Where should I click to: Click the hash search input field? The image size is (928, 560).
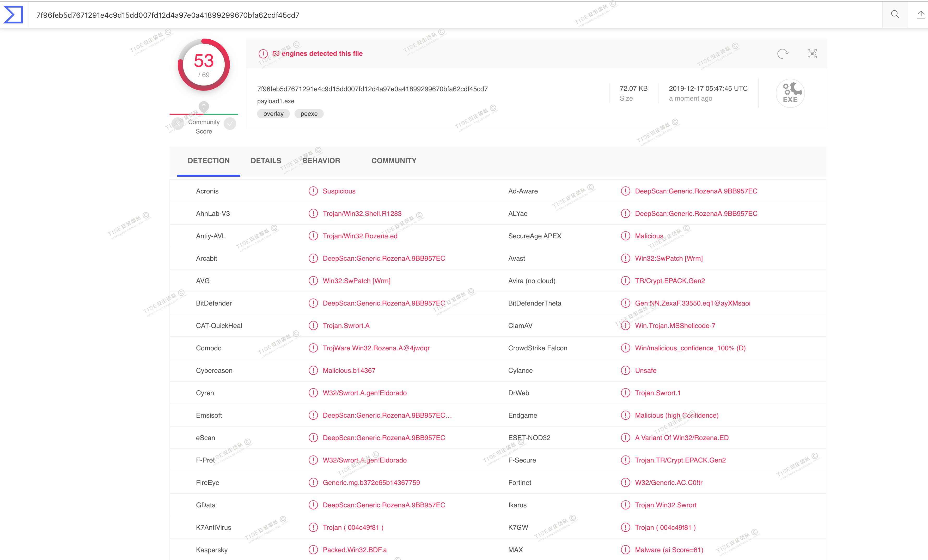pos(452,15)
